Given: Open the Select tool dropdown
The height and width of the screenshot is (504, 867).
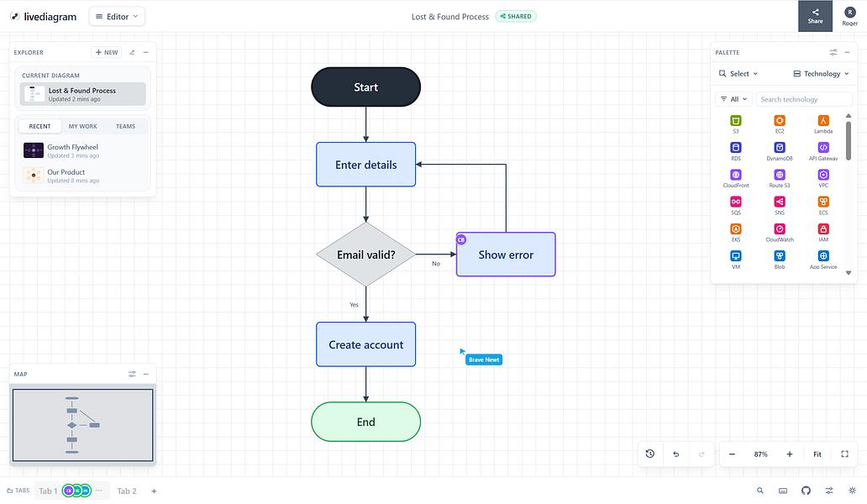Looking at the screenshot, I should pos(738,74).
